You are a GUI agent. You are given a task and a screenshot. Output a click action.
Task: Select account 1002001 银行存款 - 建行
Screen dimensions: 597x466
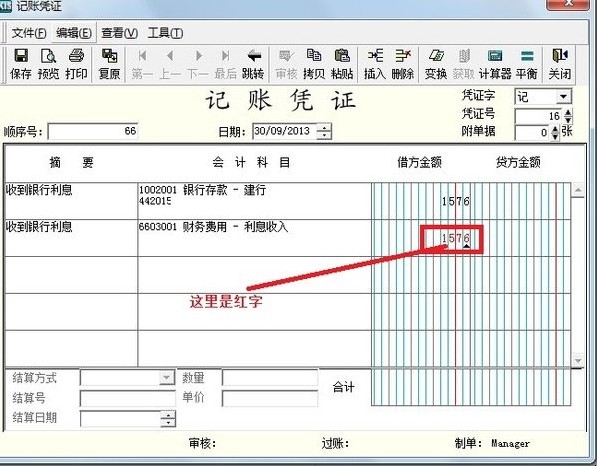point(254,201)
